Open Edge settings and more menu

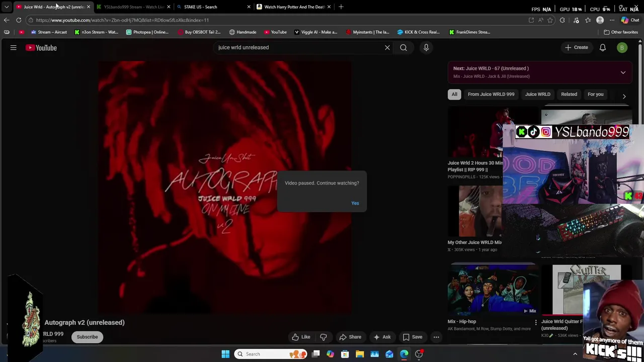coord(612,20)
